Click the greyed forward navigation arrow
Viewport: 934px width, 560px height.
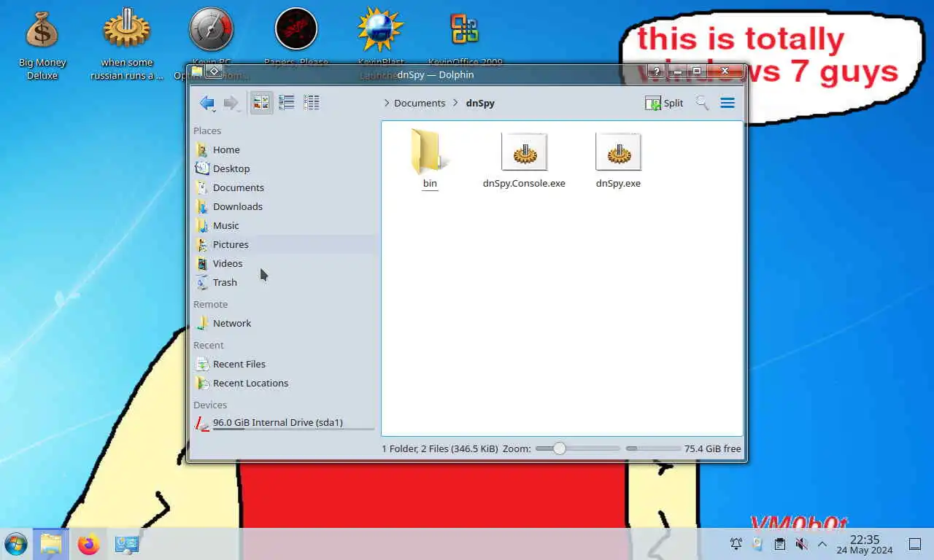[x=231, y=103]
